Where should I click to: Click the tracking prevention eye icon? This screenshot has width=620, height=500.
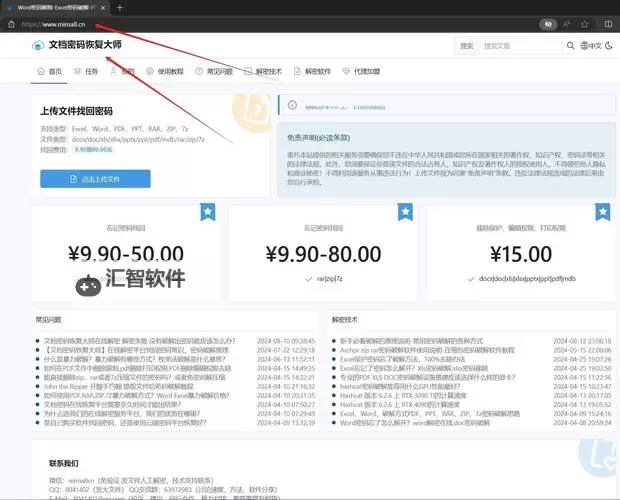click(548, 24)
